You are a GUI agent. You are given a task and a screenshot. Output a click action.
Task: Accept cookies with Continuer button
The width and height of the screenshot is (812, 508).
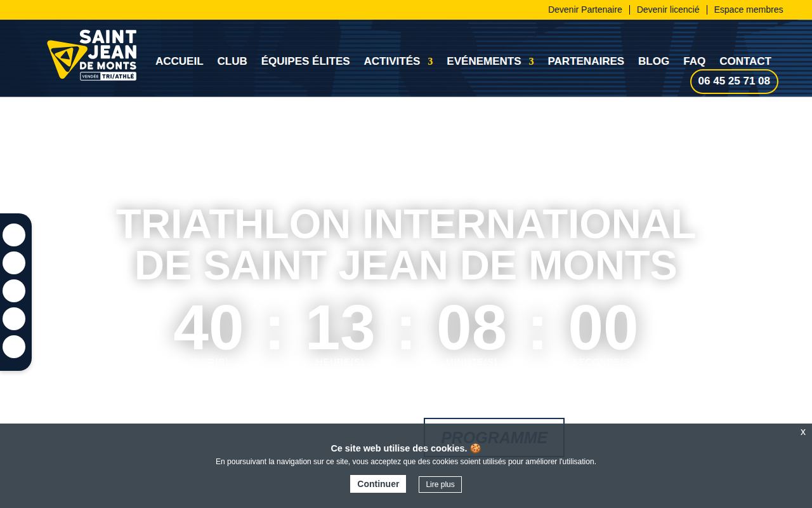pyautogui.click(x=378, y=484)
